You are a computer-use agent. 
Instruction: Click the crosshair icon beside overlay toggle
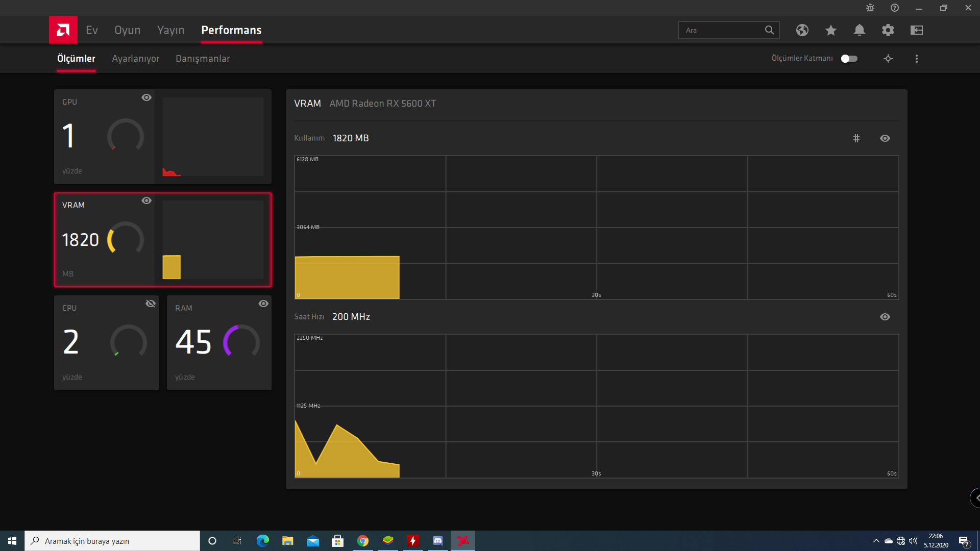pyautogui.click(x=888, y=59)
